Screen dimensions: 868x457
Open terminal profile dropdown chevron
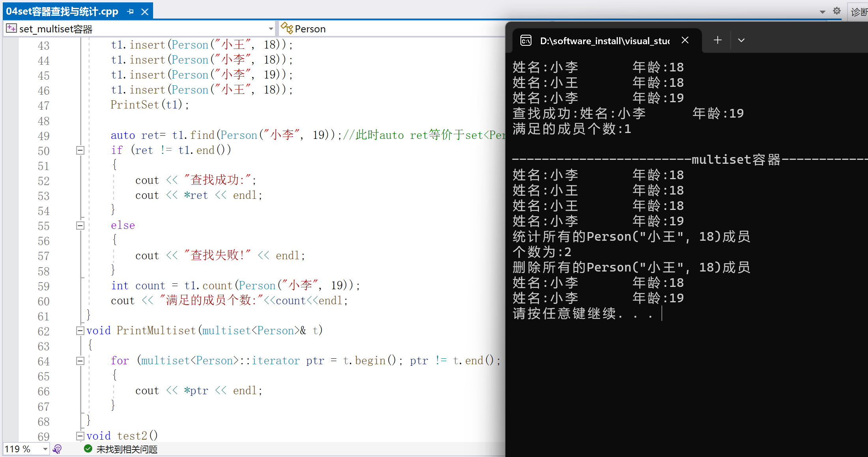[x=741, y=40]
